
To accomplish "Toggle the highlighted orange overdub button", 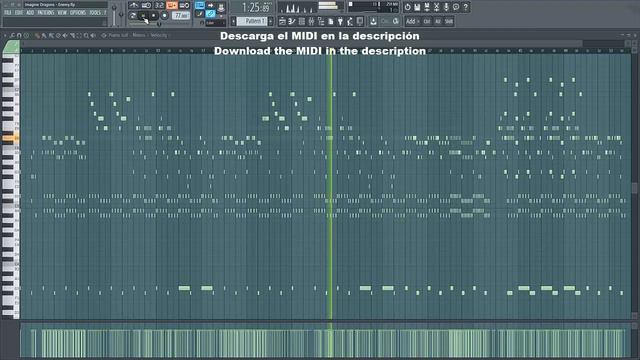I will click(172, 5).
